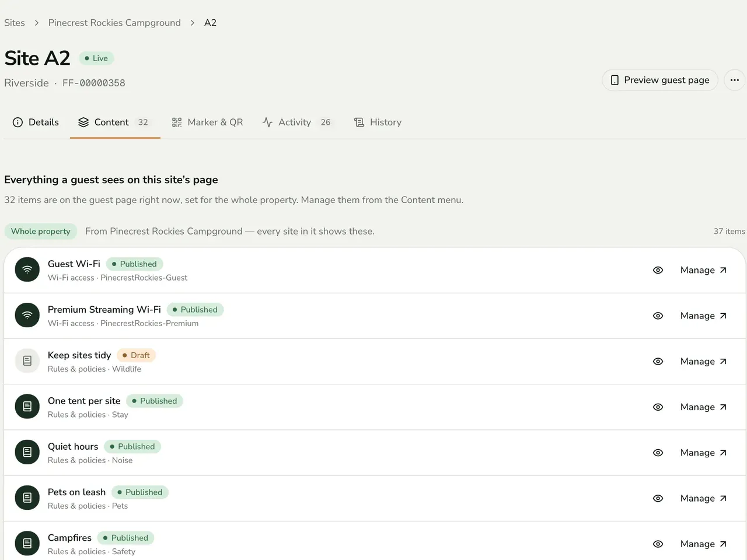747x560 pixels.
Task: Click Manage for Pets on leash
Action: [703, 498]
